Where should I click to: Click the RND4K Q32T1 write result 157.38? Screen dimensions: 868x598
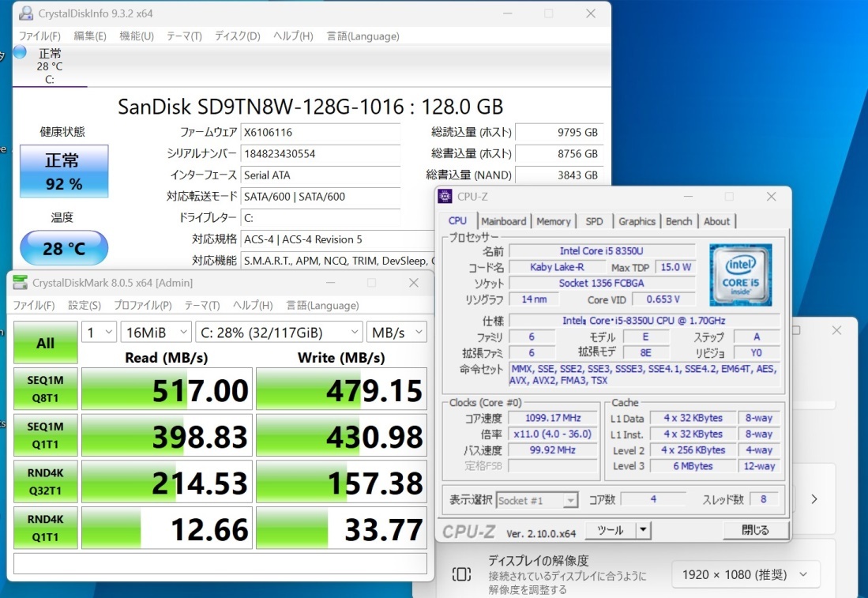341,482
